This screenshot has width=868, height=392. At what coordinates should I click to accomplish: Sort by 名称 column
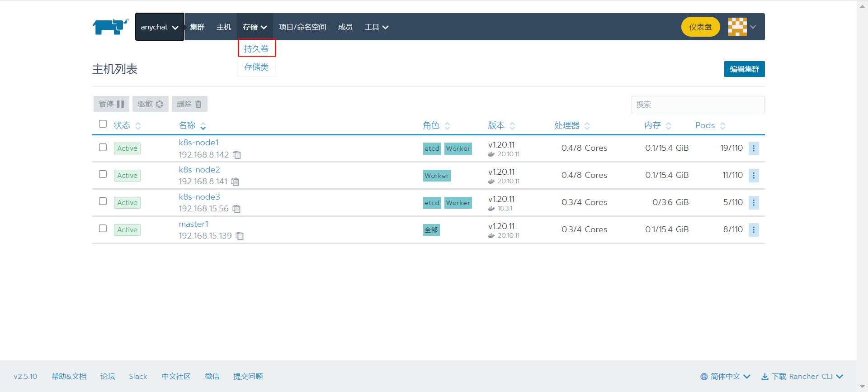pyautogui.click(x=192, y=125)
